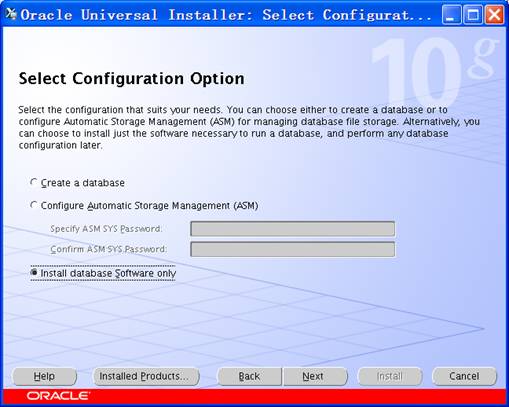Viewport: 509px width, 407px height.
Task: Click the Select Configuration Option heading
Action: 131,79
